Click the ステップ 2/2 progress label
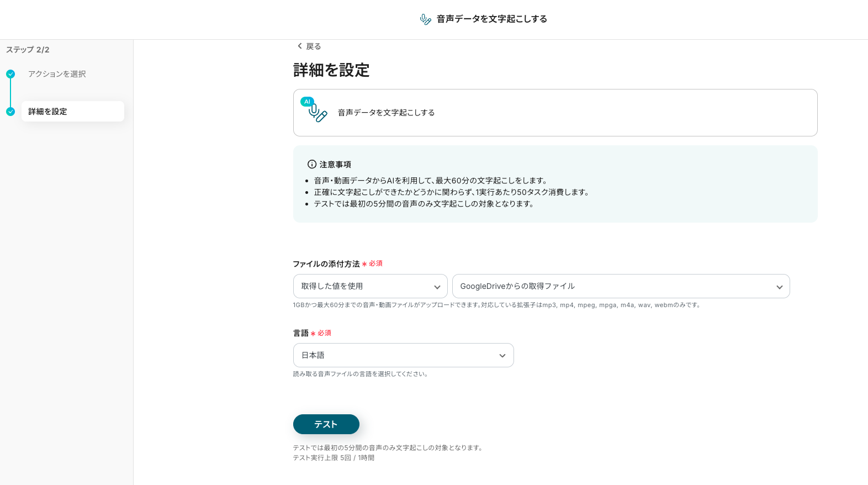Image resolution: width=868 pixels, height=485 pixels. 28,50
